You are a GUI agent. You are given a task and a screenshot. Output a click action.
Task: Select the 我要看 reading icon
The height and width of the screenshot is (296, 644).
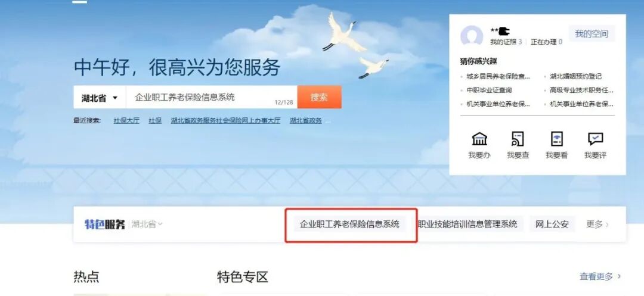click(556, 139)
